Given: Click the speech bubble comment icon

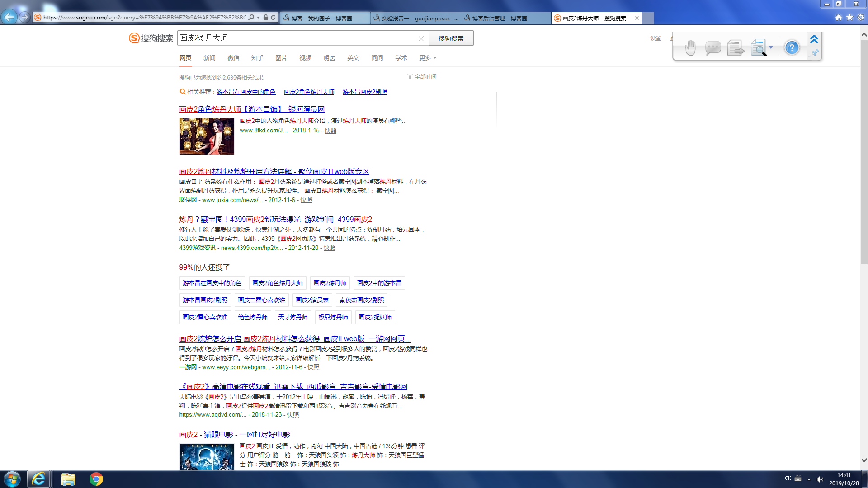Looking at the screenshot, I should coord(713,47).
